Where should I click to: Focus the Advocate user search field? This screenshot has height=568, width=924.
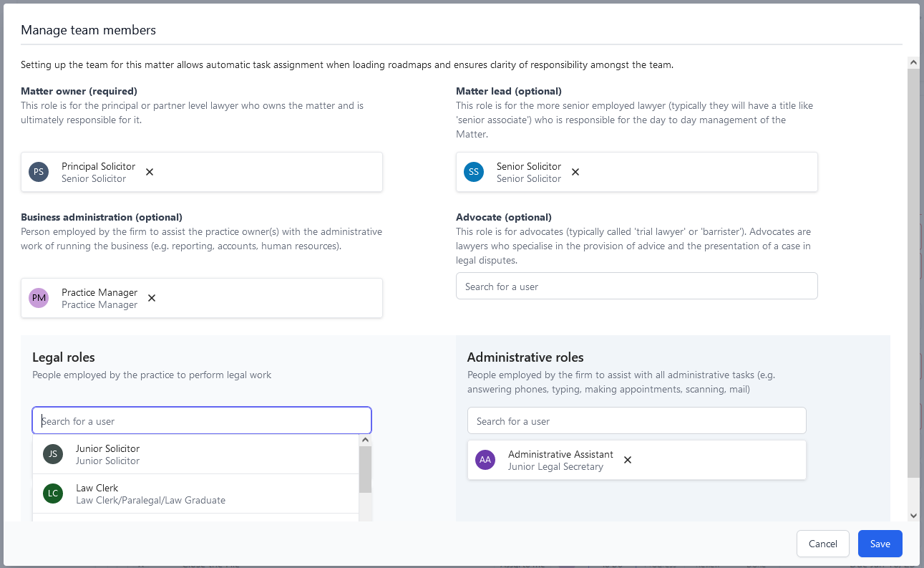636,287
